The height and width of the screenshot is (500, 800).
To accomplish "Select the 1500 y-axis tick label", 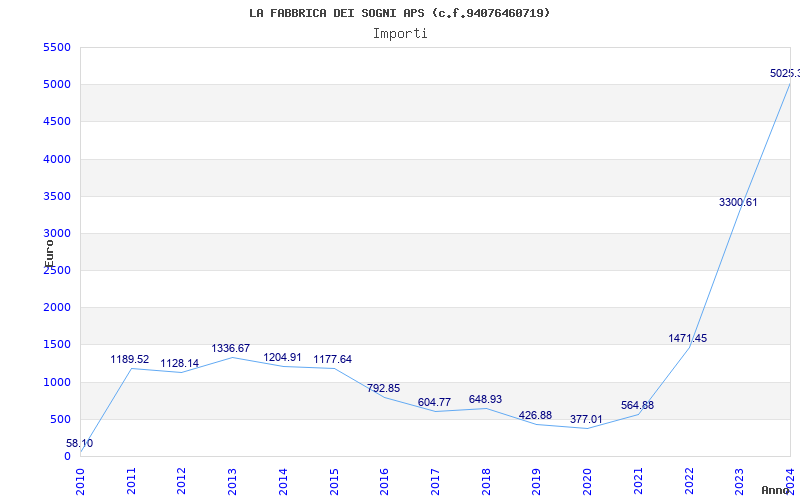I will click(57, 344).
